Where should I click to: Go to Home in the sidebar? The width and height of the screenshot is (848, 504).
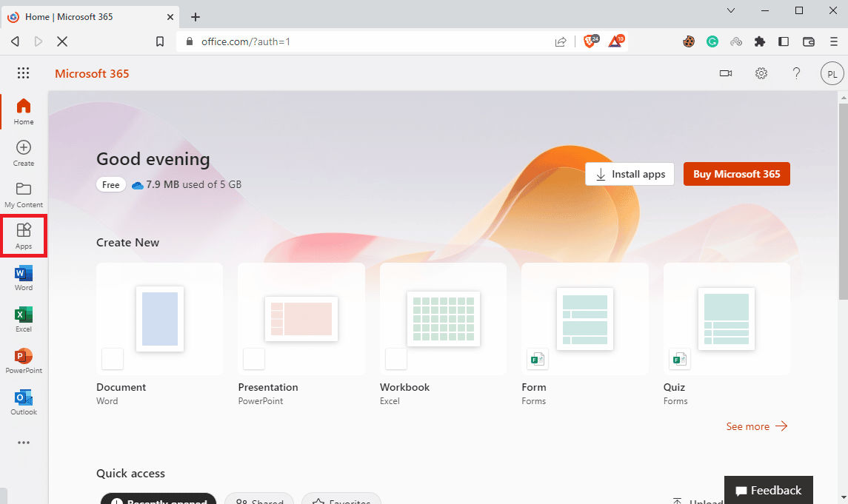24,111
